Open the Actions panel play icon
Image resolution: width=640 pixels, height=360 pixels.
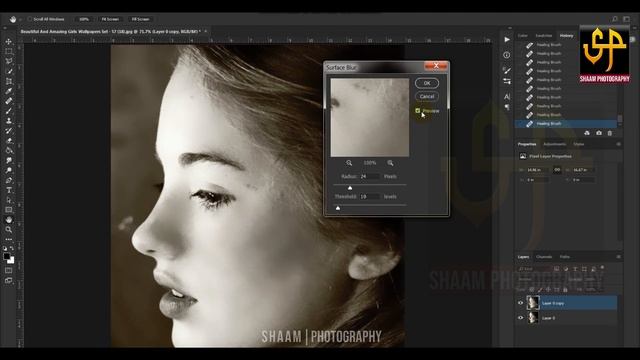click(507, 40)
